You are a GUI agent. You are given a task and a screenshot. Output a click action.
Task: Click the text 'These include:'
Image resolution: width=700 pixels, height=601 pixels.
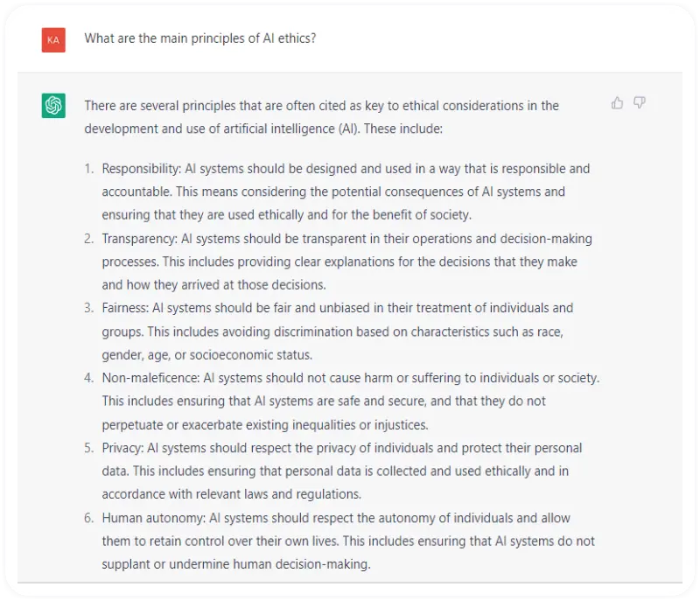tap(403, 129)
